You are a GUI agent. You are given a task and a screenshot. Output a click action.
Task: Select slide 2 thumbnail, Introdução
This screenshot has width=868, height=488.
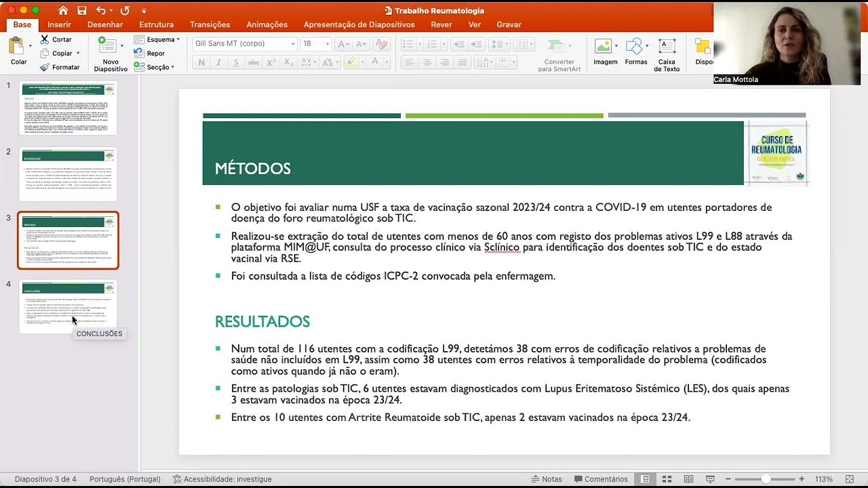point(68,175)
